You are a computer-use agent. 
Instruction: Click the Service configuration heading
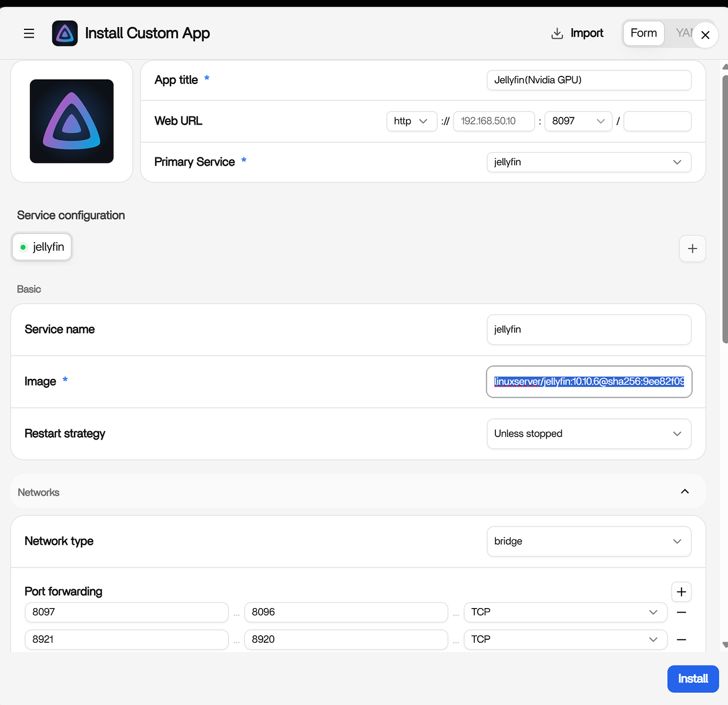(x=71, y=216)
